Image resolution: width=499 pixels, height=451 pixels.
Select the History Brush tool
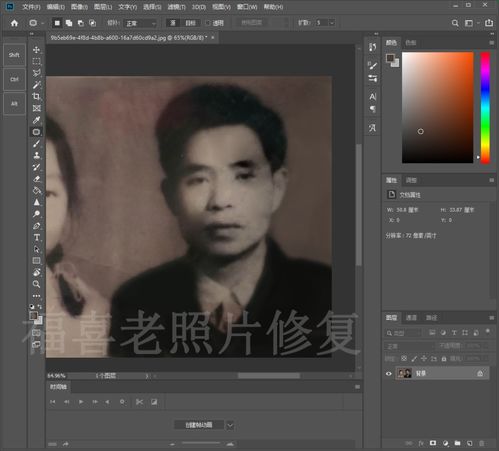(x=37, y=167)
